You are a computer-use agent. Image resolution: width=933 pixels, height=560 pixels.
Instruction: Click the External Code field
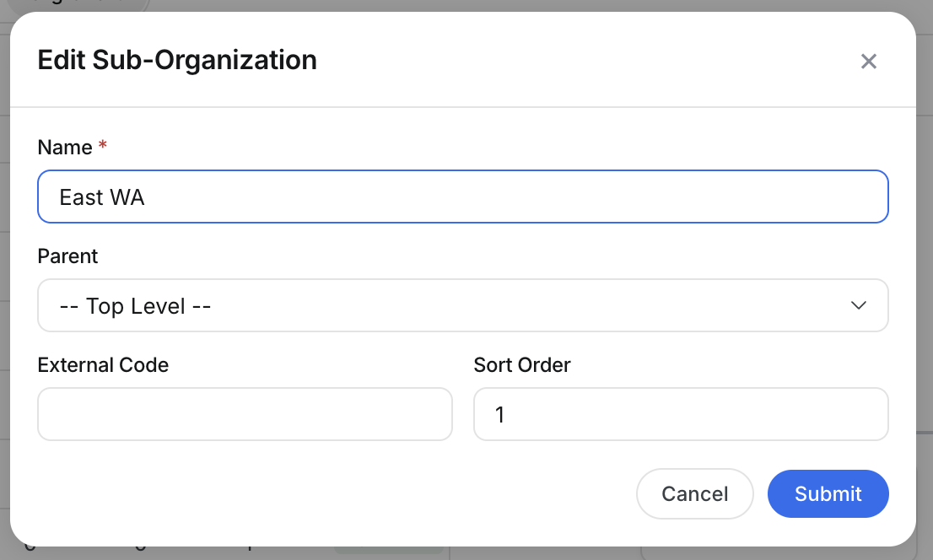click(x=245, y=414)
